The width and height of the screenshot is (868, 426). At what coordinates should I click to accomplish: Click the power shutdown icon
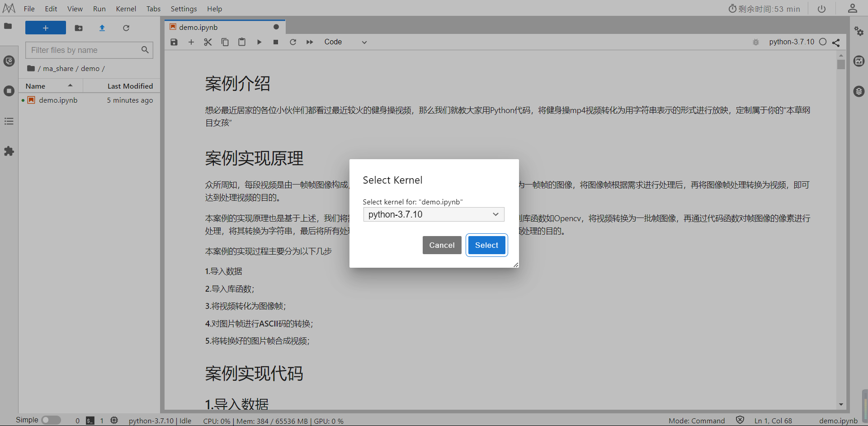coord(822,9)
